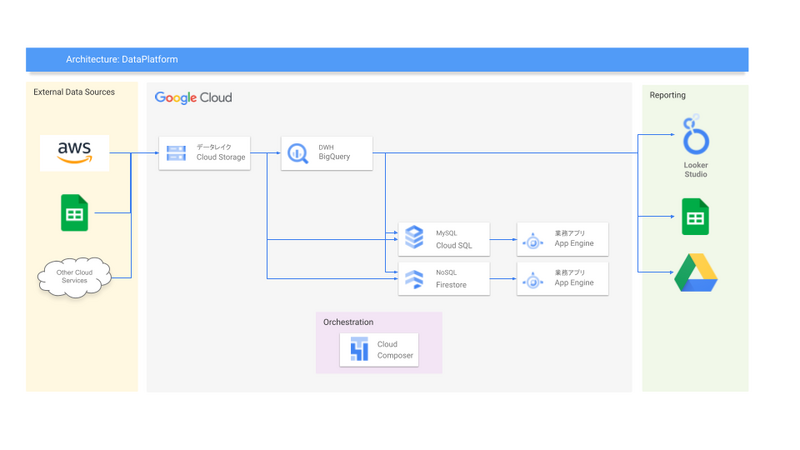This screenshot has height=450, width=800.
Task: Select the Orchestration label
Action: pos(348,322)
